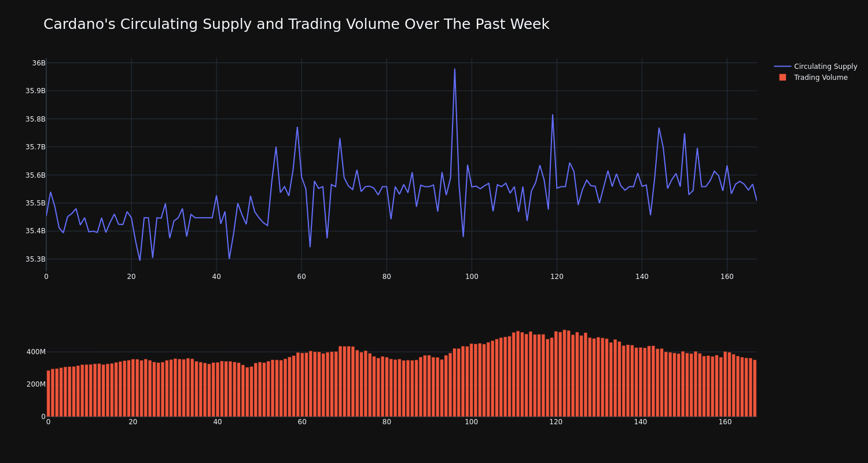Click the 200M volume axis label

pos(35,384)
